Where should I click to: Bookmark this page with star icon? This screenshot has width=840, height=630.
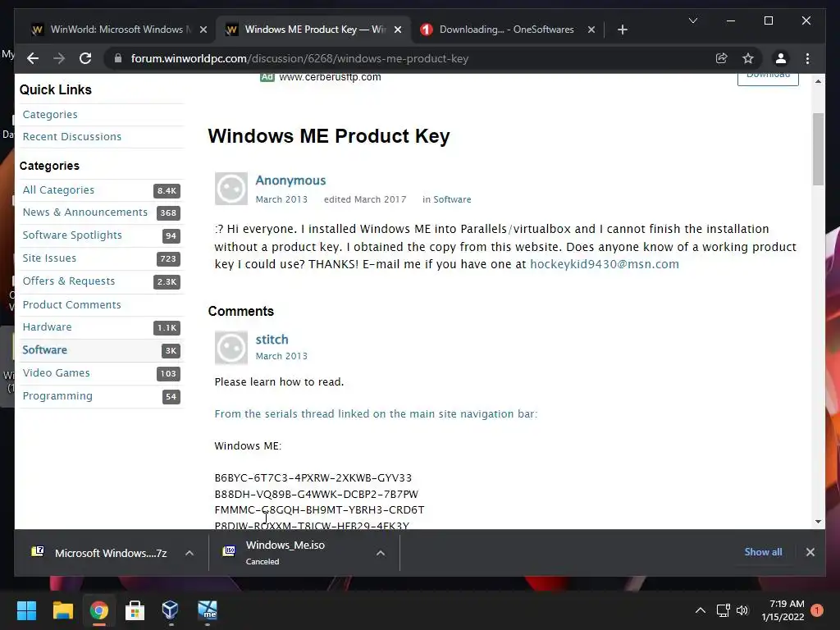click(748, 58)
